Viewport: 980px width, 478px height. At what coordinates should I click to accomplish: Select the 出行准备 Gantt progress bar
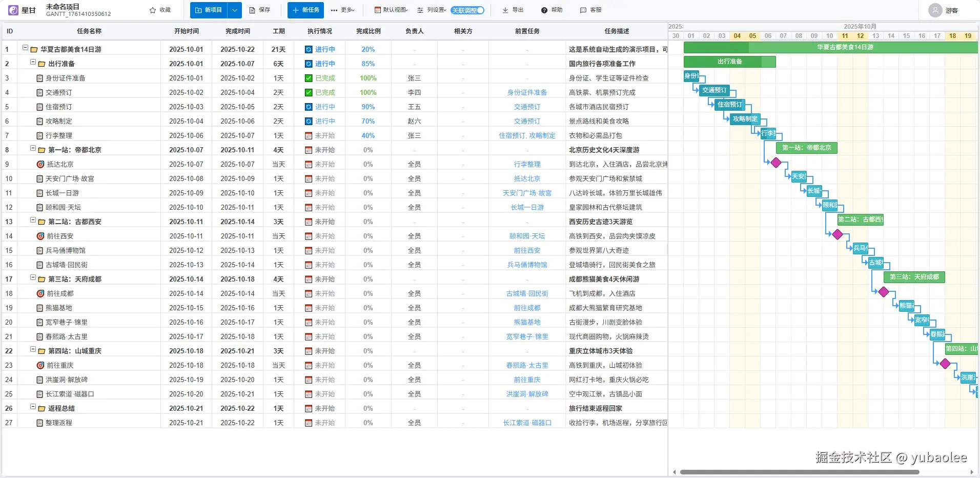(729, 62)
